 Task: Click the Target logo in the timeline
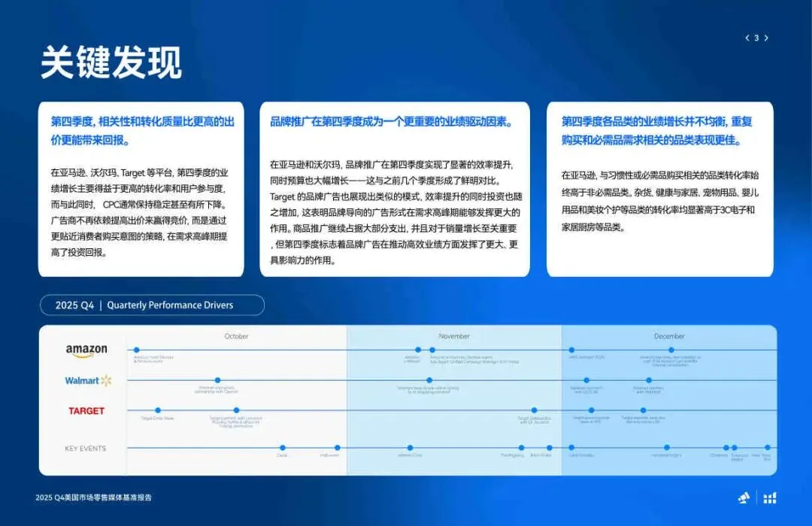click(86, 412)
